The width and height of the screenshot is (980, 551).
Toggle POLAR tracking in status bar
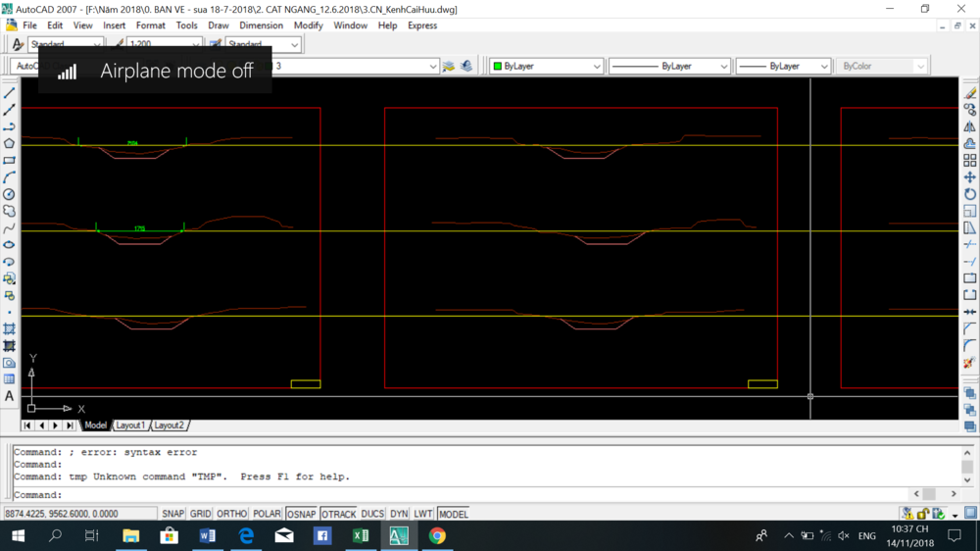coord(267,514)
